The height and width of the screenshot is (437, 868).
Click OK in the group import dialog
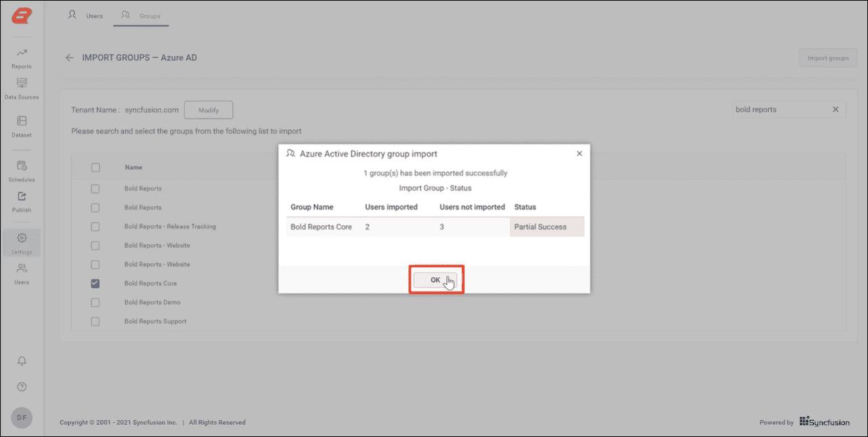(437, 279)
